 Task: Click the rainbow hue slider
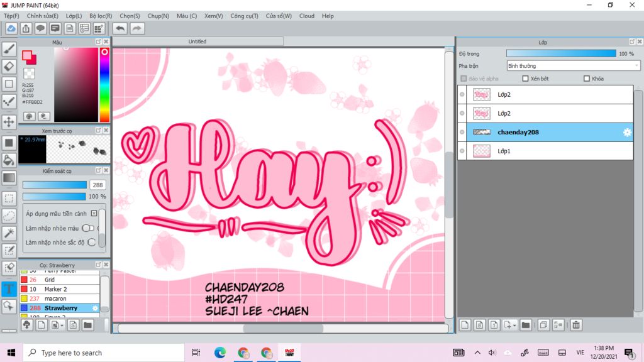point(105,85)
